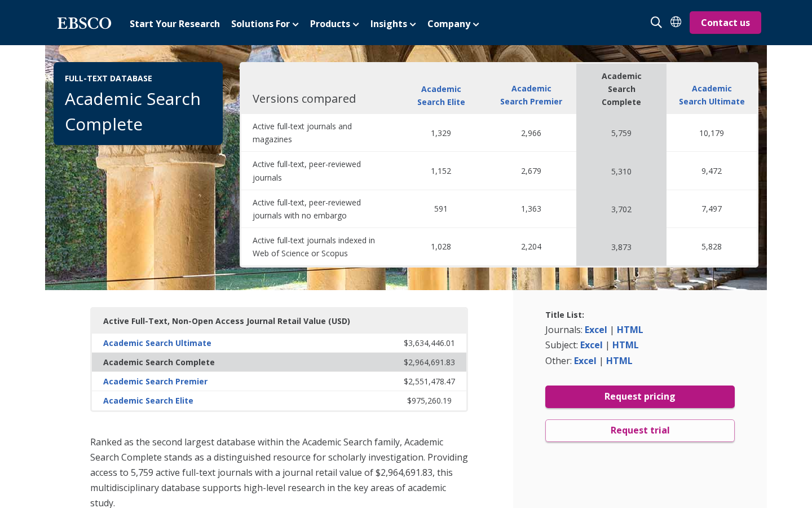Image resolution: width=812 pixels, height=508 pixels.
Task: Go to Start Your Research
Action: (175, 24)
